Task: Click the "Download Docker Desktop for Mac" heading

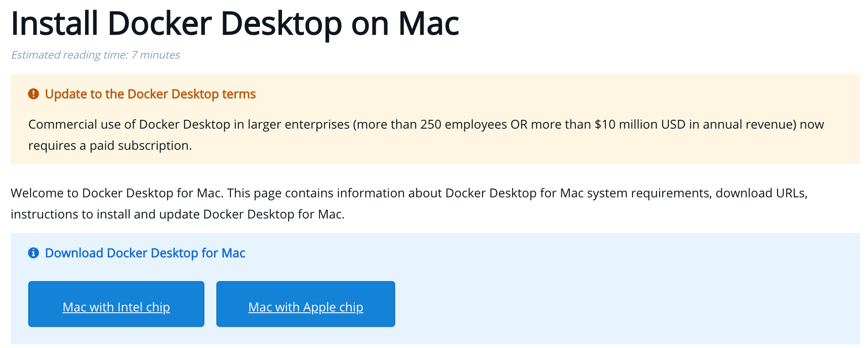Action: click(x=145, y=253)
